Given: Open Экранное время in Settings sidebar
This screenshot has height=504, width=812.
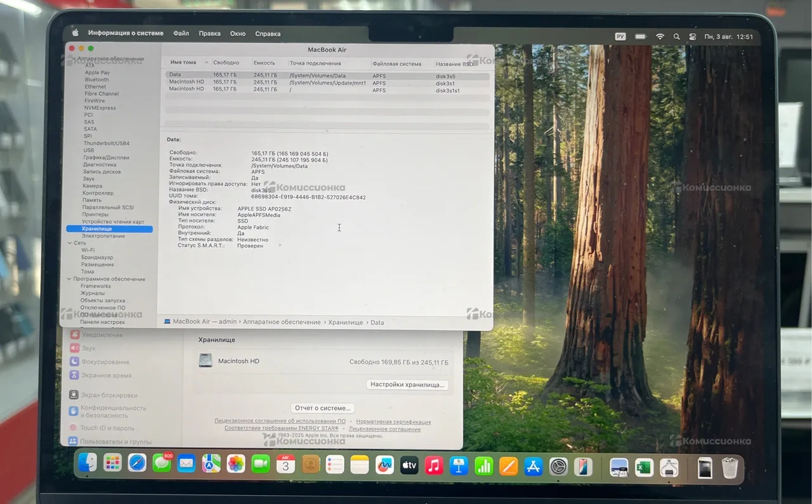Looking at the screenshot, I should click(101, 375).
